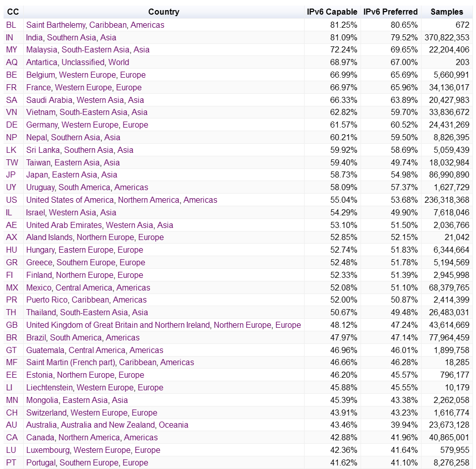Select the Malaysia, South-Eastern Asia link
This screenshot has height=469, width=476.
(88, 49)
